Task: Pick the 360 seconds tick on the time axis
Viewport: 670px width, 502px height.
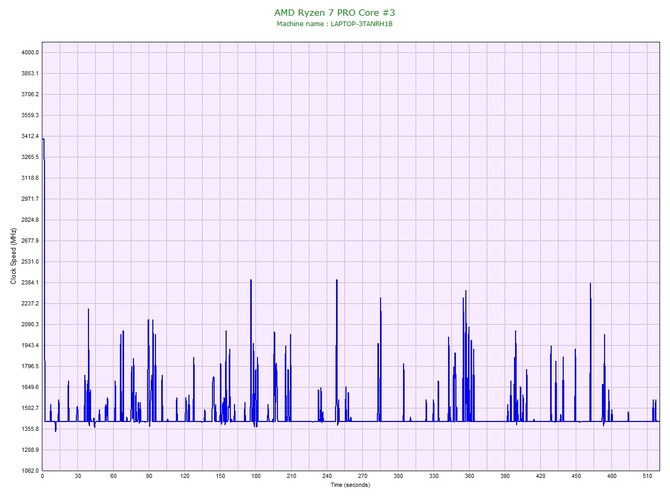Action: click(x=469, y=477)
